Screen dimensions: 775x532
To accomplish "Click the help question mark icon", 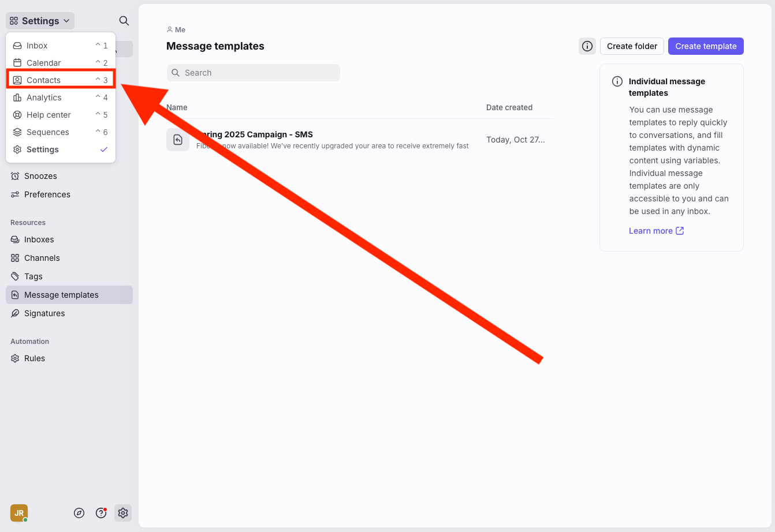I will coord(101,513).
